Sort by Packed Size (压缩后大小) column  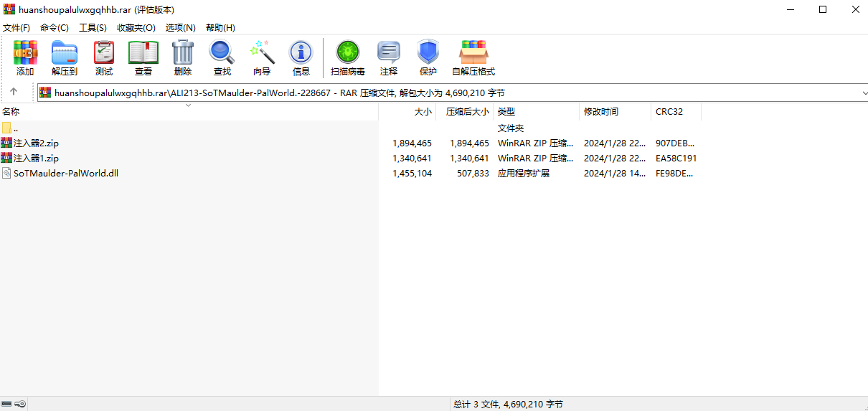465,112
